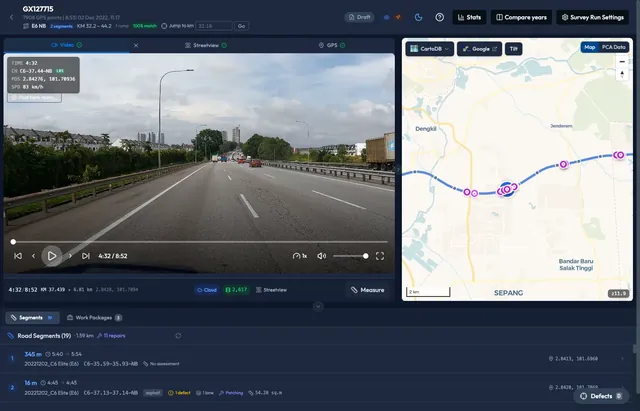Zoom out the map
The height and width of the screenshot is (411, 640).
(x=622, y=62)
